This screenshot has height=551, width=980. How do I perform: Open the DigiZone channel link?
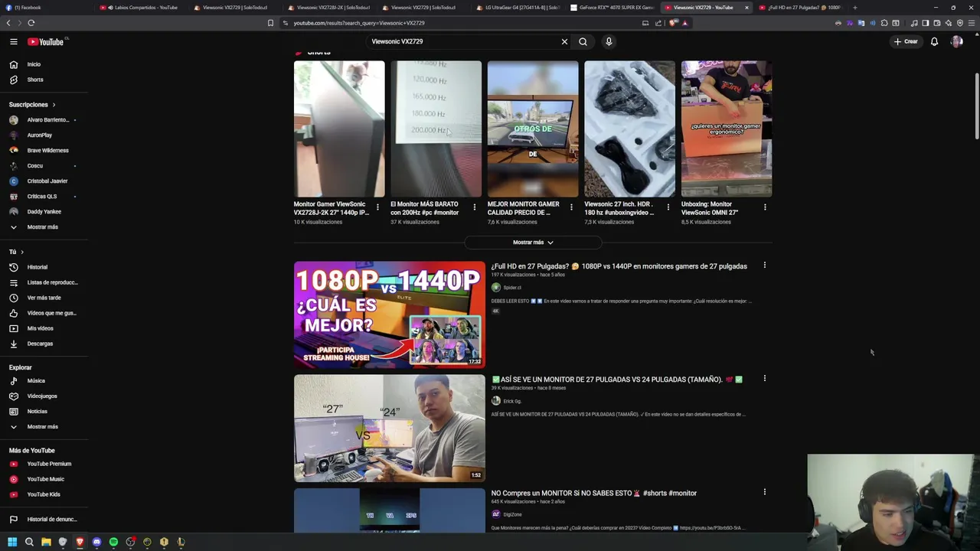point(512,514)
